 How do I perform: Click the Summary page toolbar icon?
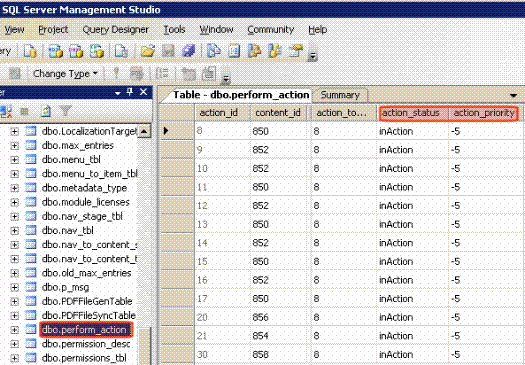[234, 51]
